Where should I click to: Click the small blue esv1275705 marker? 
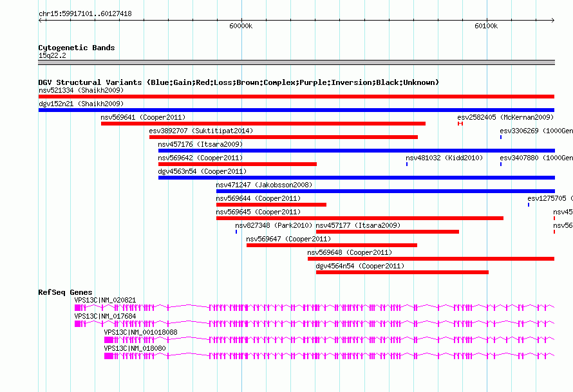pos(529,205)
